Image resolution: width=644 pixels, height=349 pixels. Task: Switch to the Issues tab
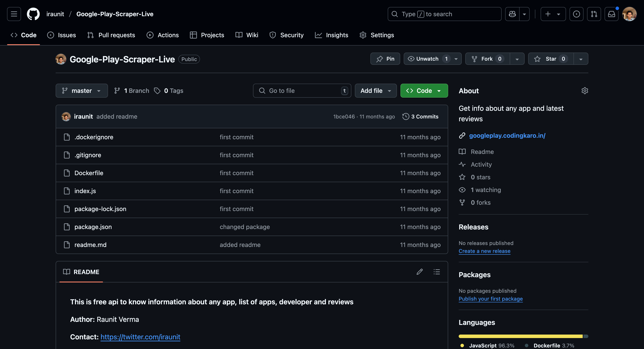point(62,35)
